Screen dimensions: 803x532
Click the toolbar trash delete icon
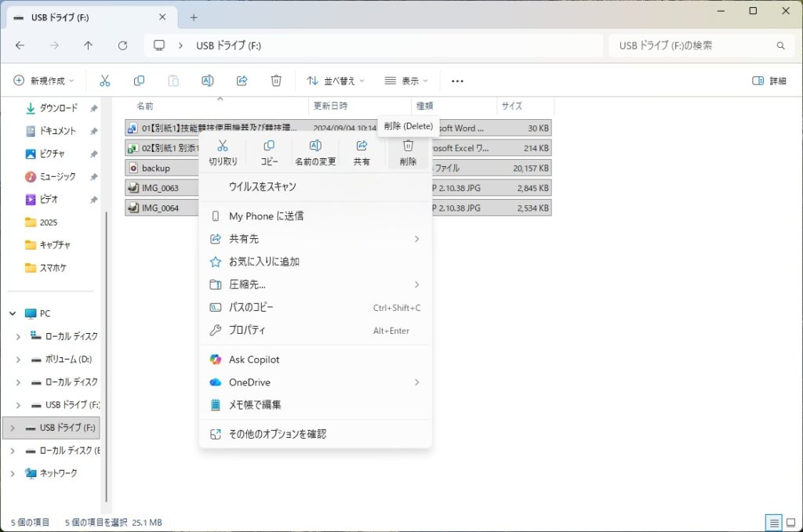pyautogui.click(x=276, y=81)
